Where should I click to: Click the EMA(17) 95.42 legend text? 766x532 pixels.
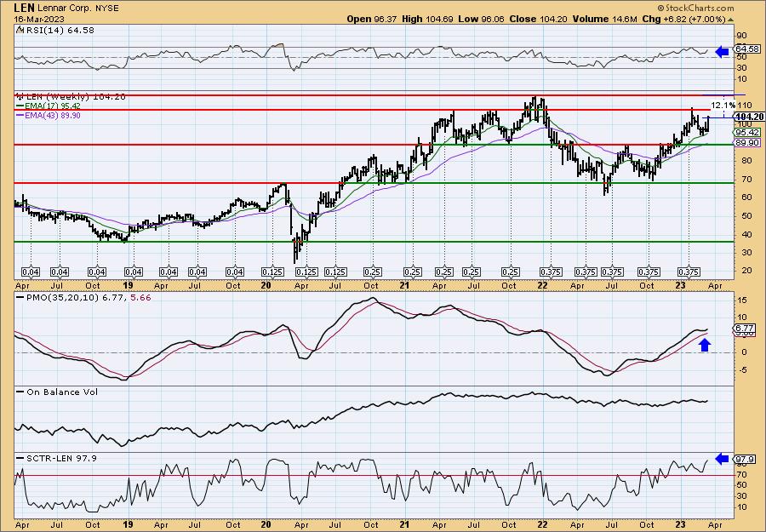(x=52, y=106)
